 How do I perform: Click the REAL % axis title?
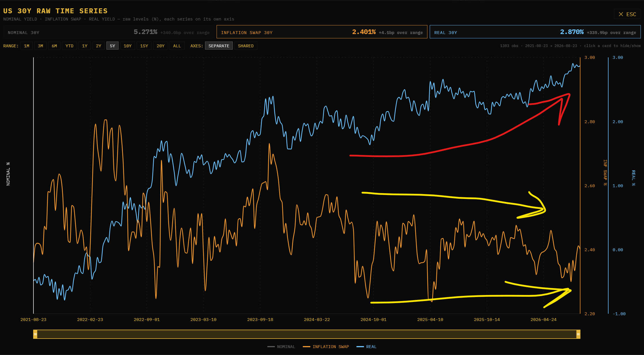pyautogui.click(x=633, y=178)
